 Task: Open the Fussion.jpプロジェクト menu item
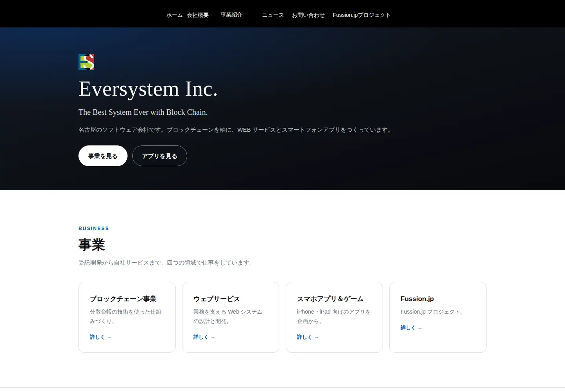pyautogui.click(x=361, y=15)
